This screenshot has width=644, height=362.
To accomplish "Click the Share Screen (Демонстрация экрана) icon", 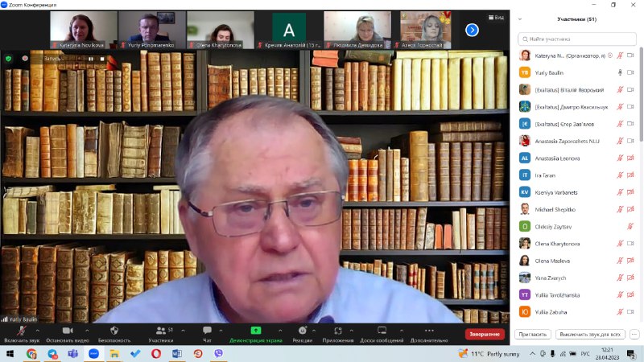I will (255, 331).
